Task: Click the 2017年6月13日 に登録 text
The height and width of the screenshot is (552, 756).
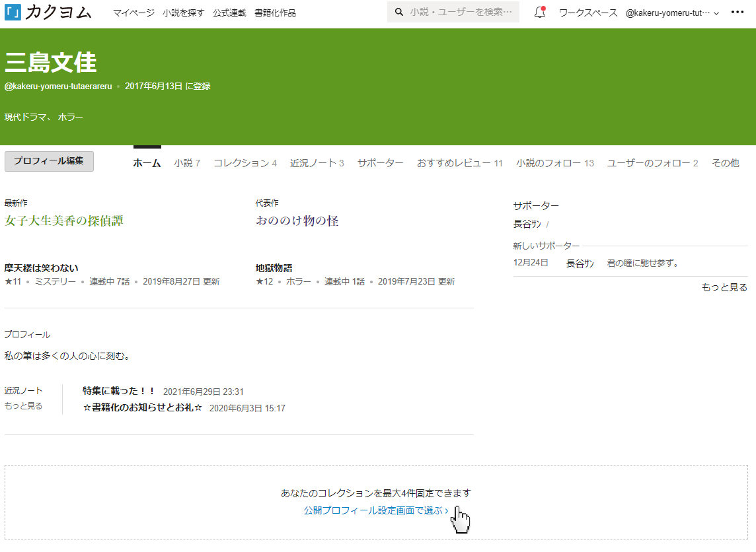Action: click(x=168, y=86)
